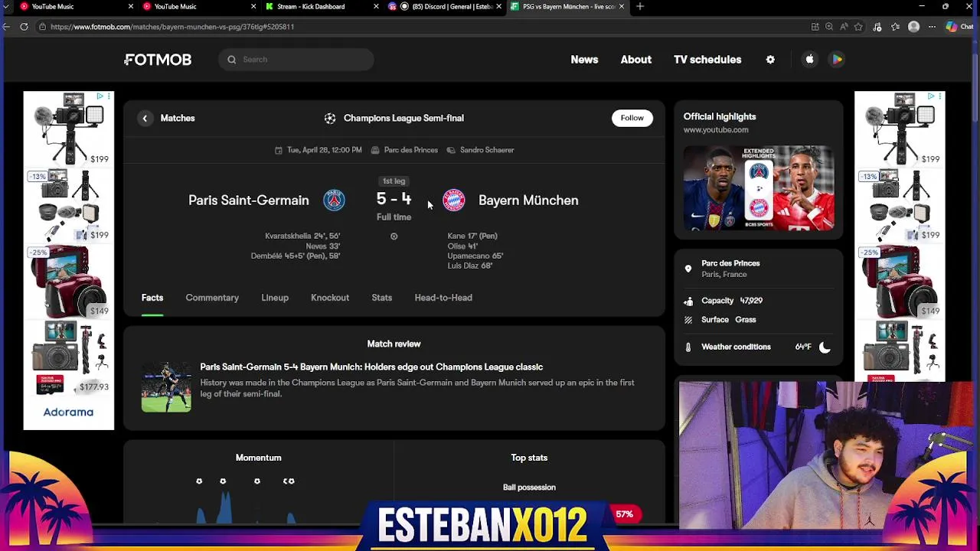Open the match review headline article
Screen dimensions: 980x551
click(371, 367)
